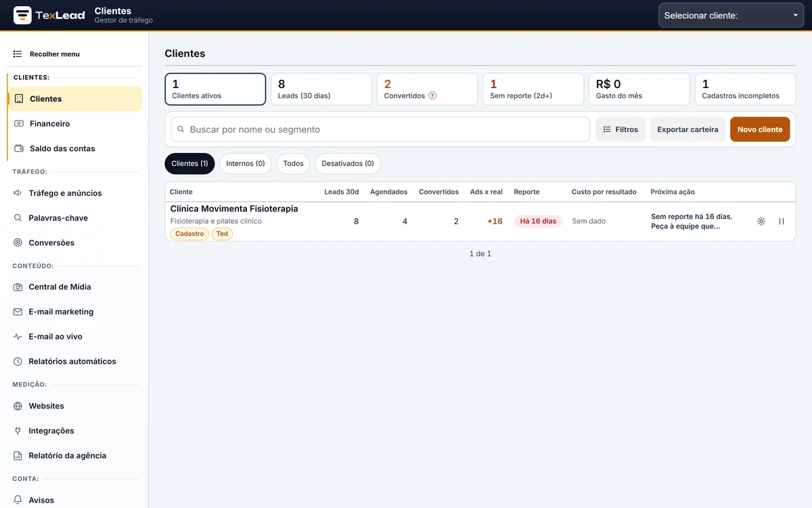Focus the Buscar por nome ou segmento field
The image size is (812, 508).
pos(380,129)
